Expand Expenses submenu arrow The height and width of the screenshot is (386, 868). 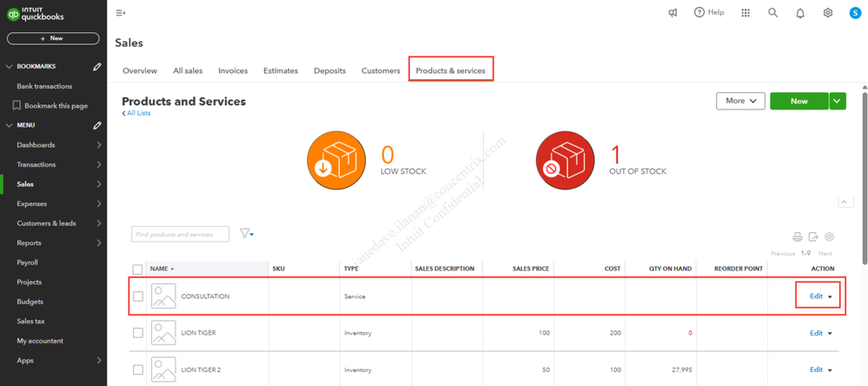pyautogui.click(x=98, y=203)
